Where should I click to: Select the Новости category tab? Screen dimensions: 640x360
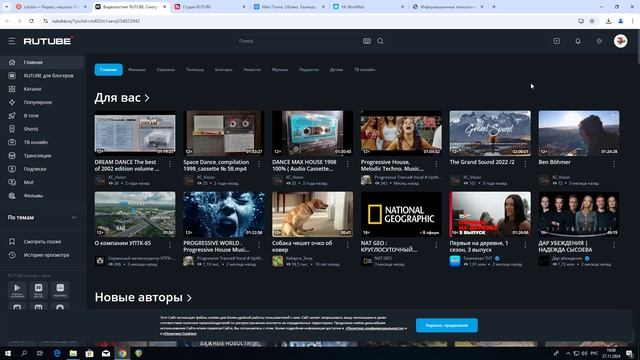coord(252,70)
